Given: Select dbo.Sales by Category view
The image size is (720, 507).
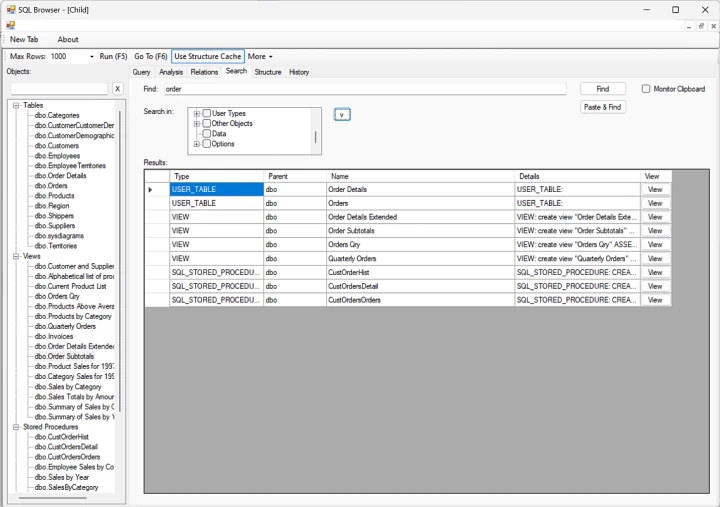Looking at the screenshot, I should click(68, 387).
